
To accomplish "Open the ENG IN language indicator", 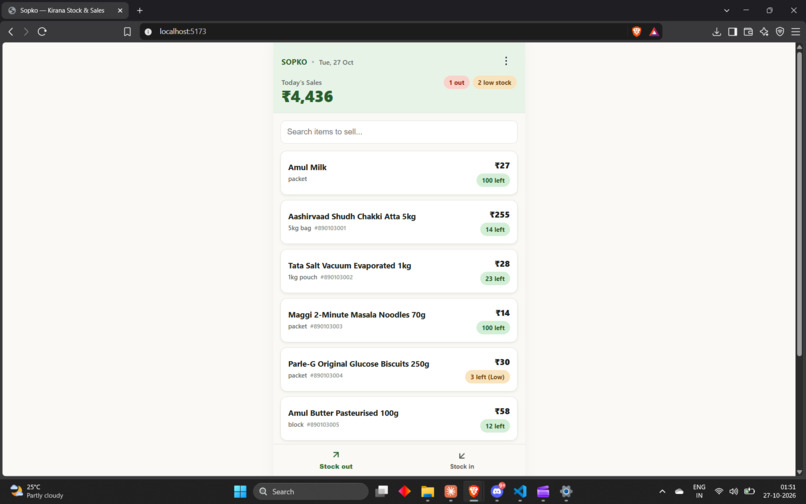I will click(x=699, y=491).
